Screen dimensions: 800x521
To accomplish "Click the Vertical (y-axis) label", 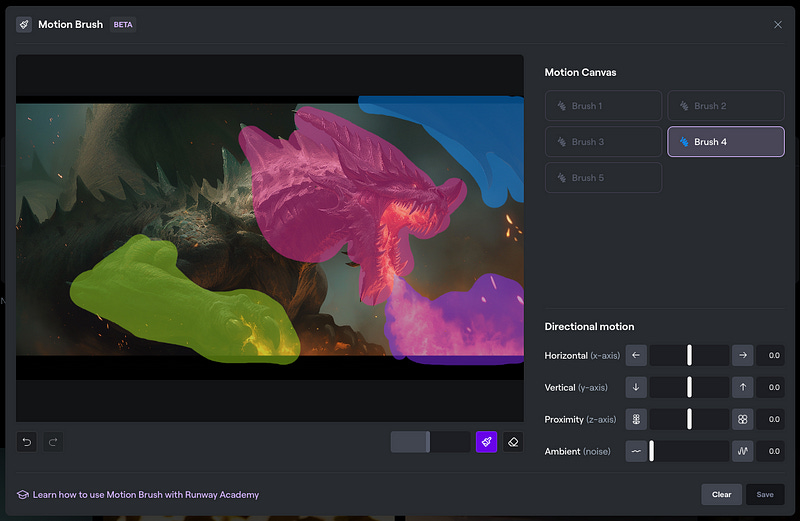I will (576, 388).
